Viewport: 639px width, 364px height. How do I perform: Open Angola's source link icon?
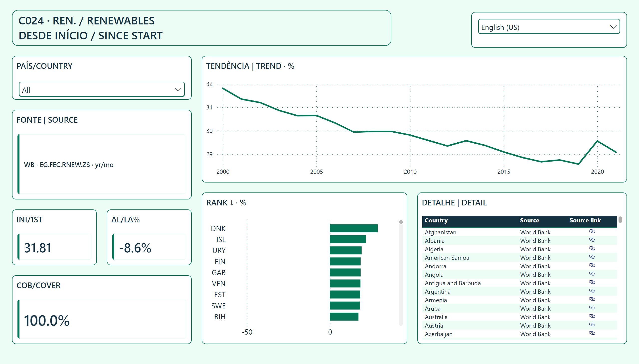[592, 274]
